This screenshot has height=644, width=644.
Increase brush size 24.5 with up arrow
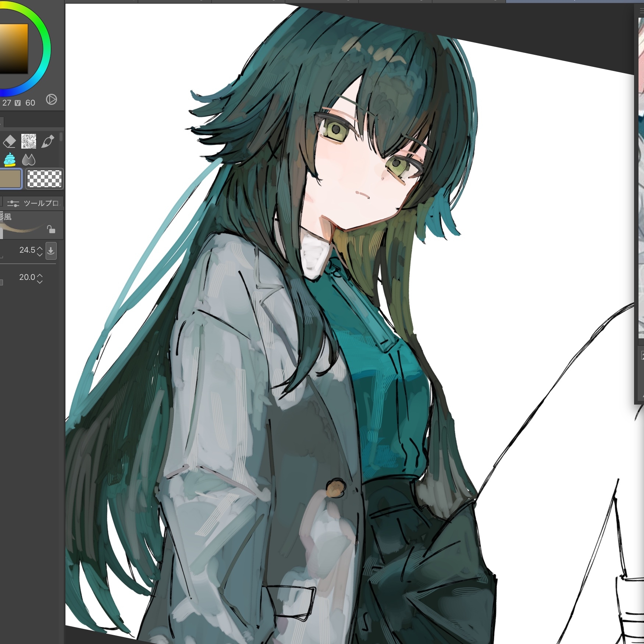pos(40,248)
